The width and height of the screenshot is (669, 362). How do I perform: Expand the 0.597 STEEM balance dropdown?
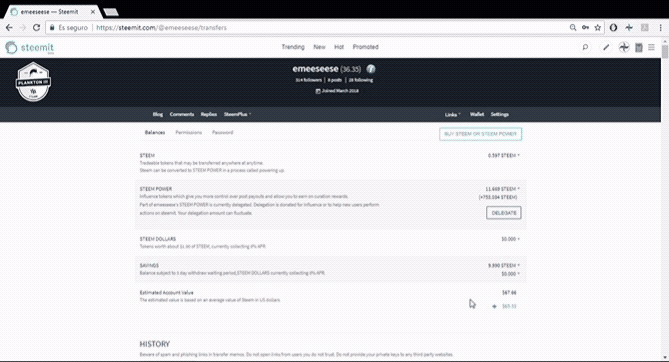503,155
